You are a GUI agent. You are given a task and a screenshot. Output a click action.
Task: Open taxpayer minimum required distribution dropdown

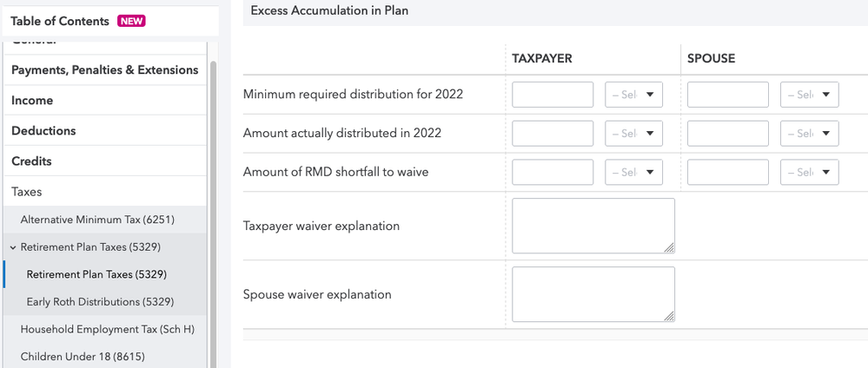[633, 95]
